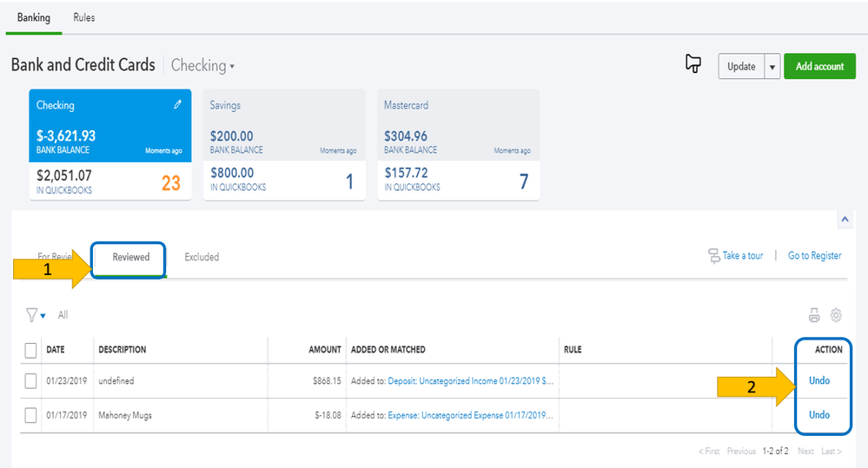This screenshot has width=868, height=468.
Task: Select the Savings account card
Action: 284,144
